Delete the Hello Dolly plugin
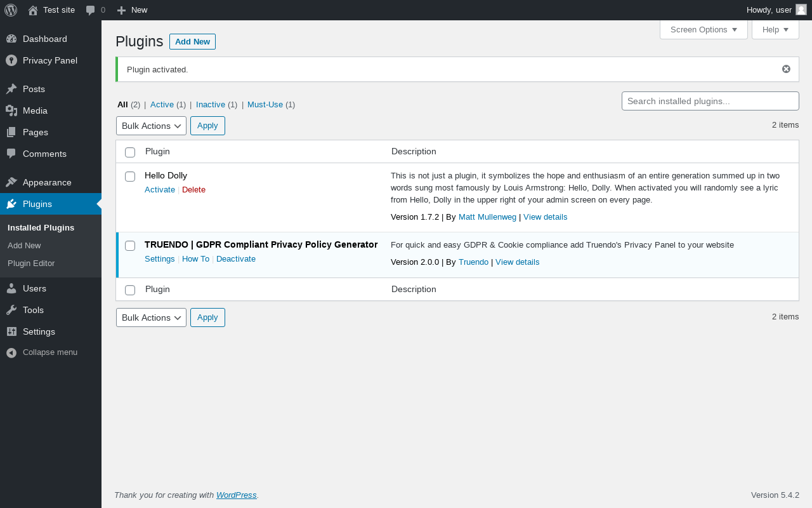The image size is (812, 508). [193, 189]
